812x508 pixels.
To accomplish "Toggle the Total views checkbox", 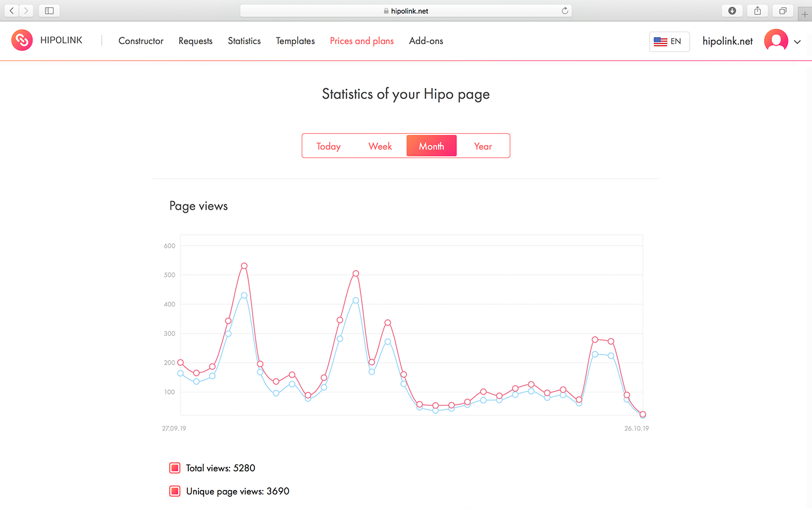I will [175, 468].
